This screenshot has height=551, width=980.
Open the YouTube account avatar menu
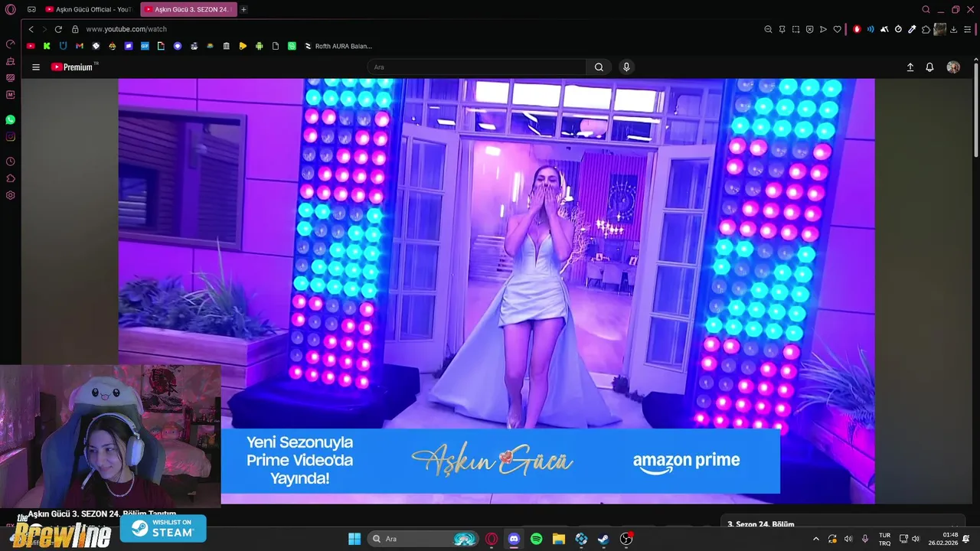pos(953,67)
